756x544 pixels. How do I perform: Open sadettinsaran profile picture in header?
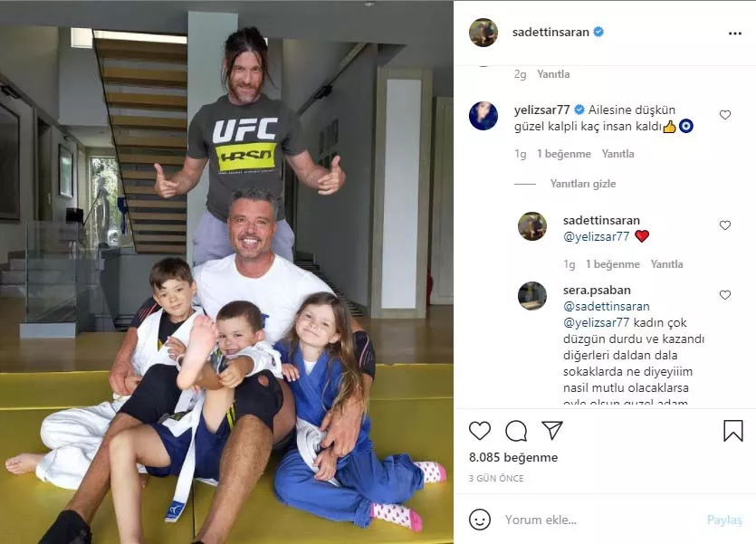point(483,33)
